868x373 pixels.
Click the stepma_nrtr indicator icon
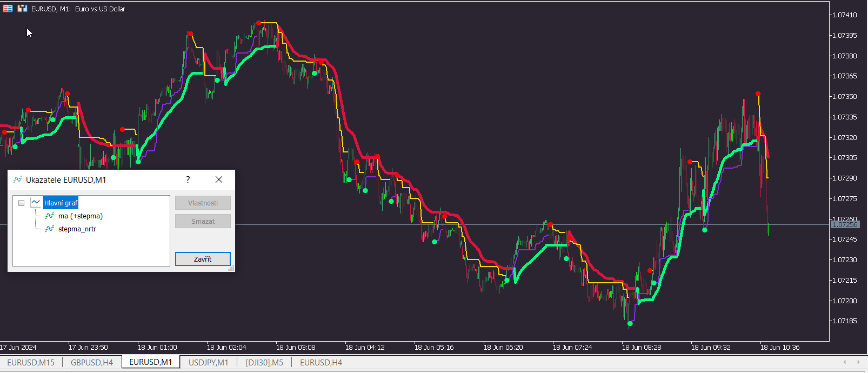50,229
